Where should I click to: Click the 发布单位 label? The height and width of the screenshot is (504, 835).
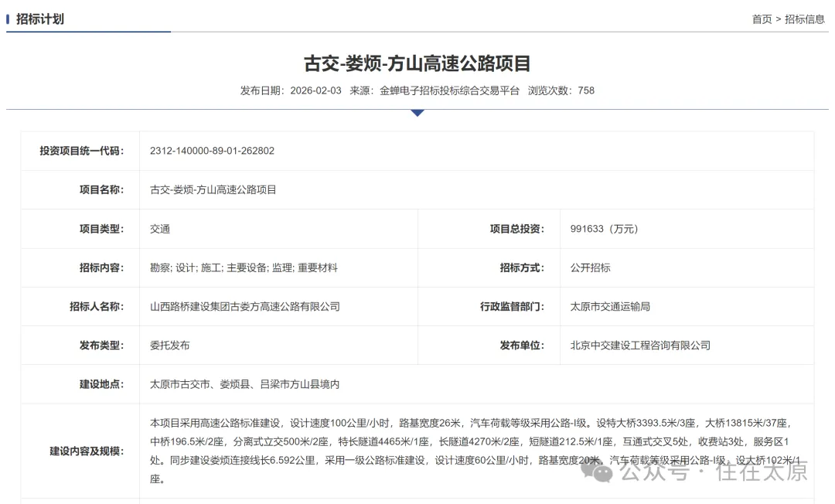tap(522, 346)
